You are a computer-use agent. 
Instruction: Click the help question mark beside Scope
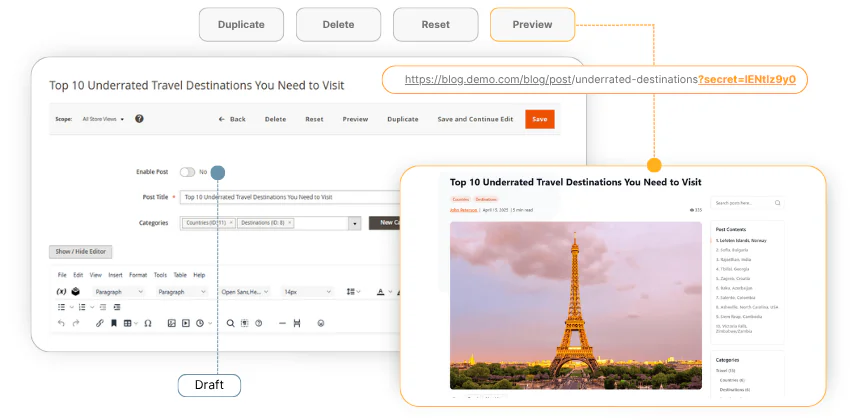point(139,119)
